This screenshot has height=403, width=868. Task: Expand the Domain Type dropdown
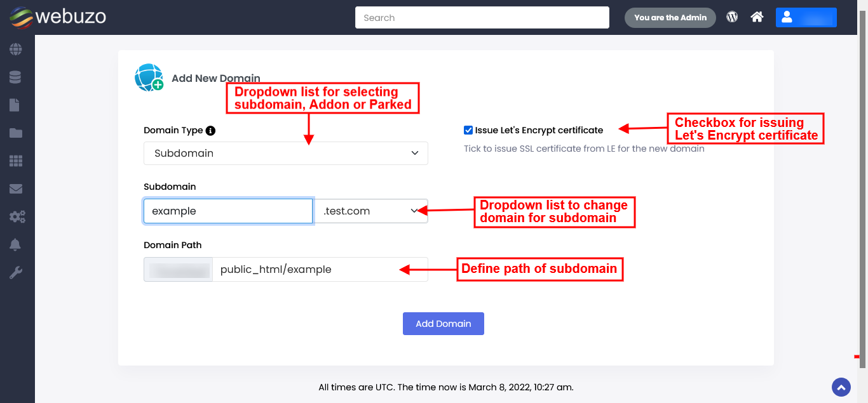pyautogui.click(x=286, y=153)
